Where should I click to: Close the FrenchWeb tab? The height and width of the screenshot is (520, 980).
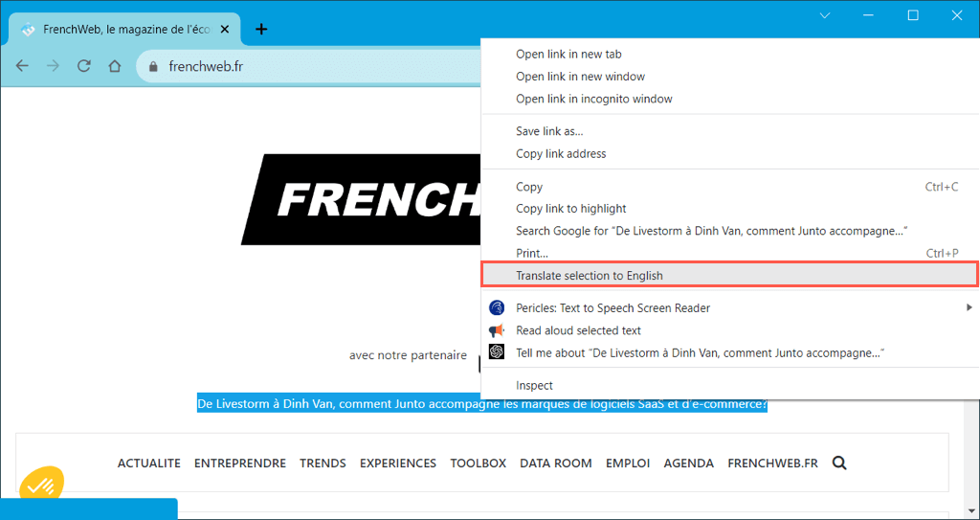click(x=225, y=30)
